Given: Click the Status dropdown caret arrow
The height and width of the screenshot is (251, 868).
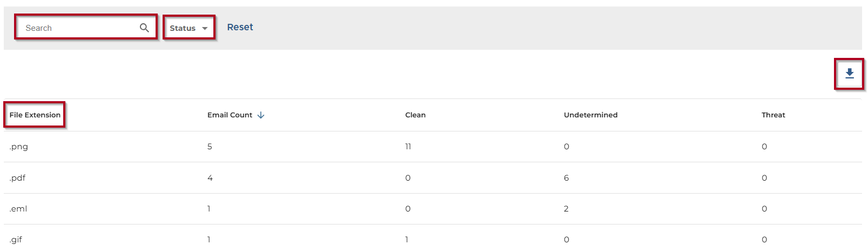Looking at the screenshot, I should click(205, 28).
